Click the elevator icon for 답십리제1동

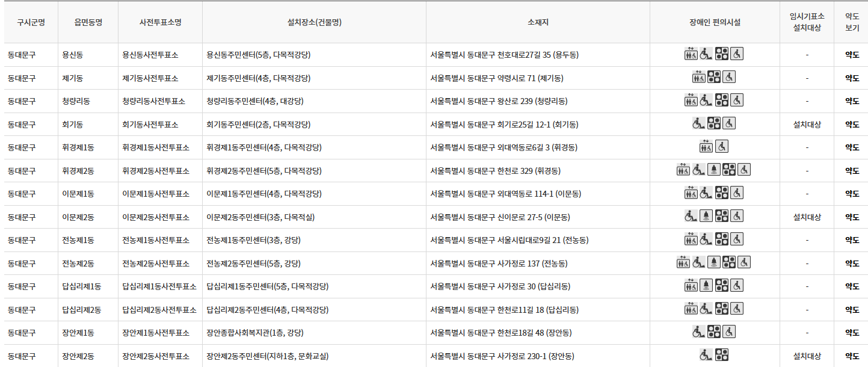click(691, 285)
